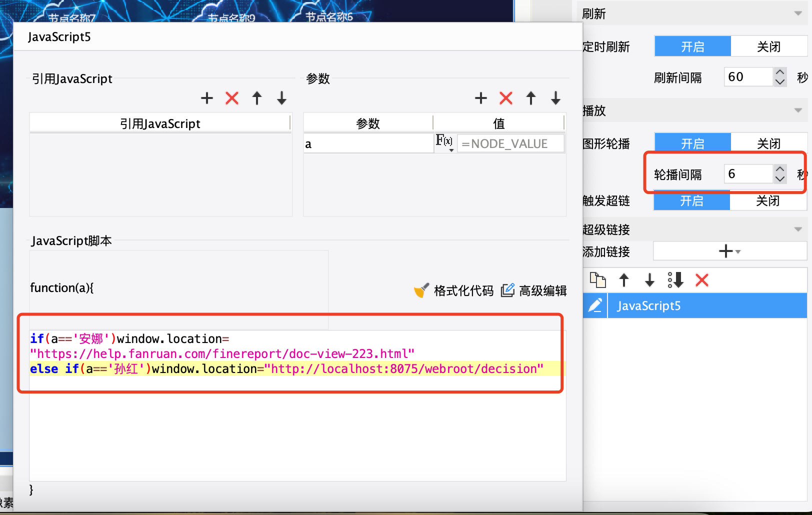Click the sort hyperlinks icon
This screenshot has width=812, height=515.
point(675,280)
